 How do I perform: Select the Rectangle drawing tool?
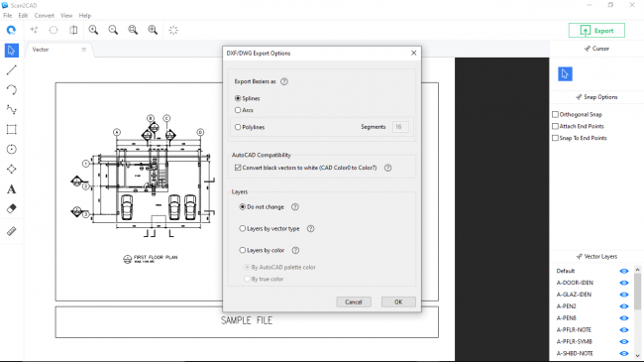pyautogui.click(x=12, y=129)
